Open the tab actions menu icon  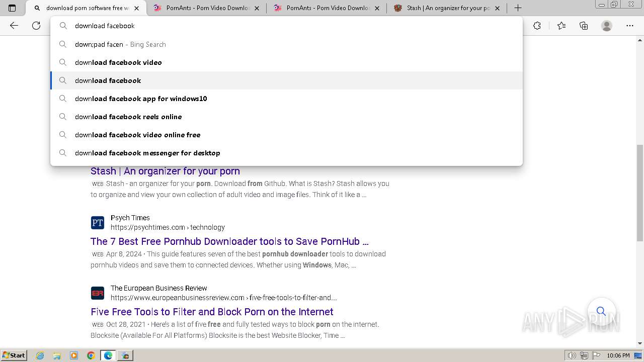click(x=12, y=8)
